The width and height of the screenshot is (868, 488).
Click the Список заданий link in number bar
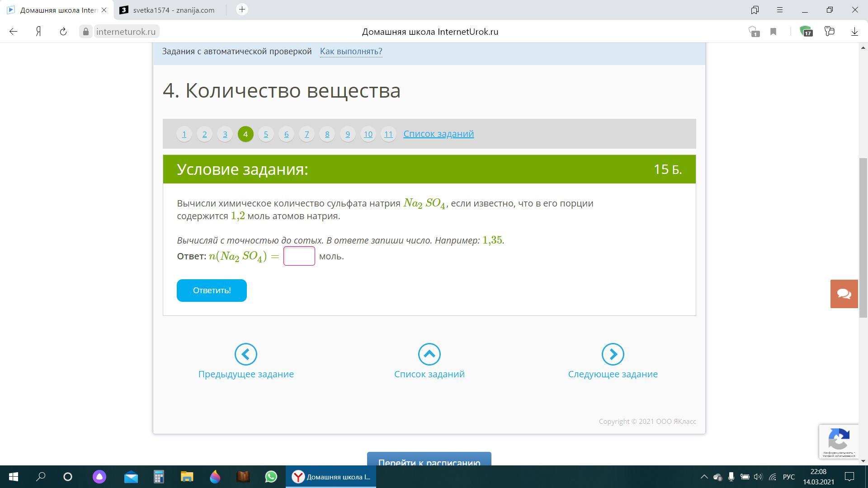click(x=438, y=134)
